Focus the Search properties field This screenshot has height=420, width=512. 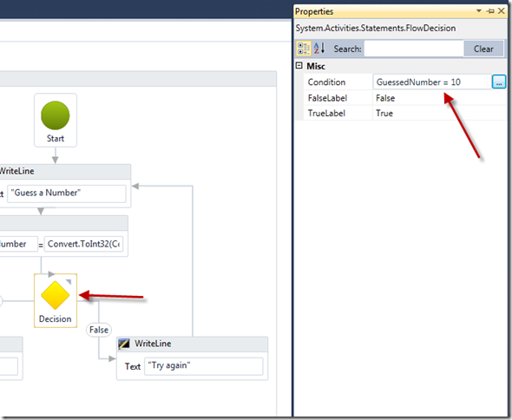click(x=414, y=49)
